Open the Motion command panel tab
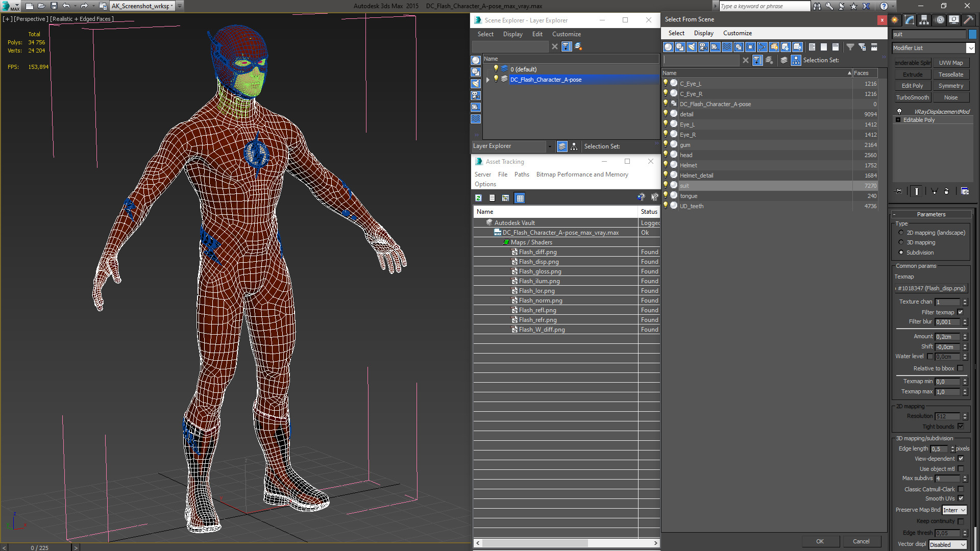 coord(940,20)
